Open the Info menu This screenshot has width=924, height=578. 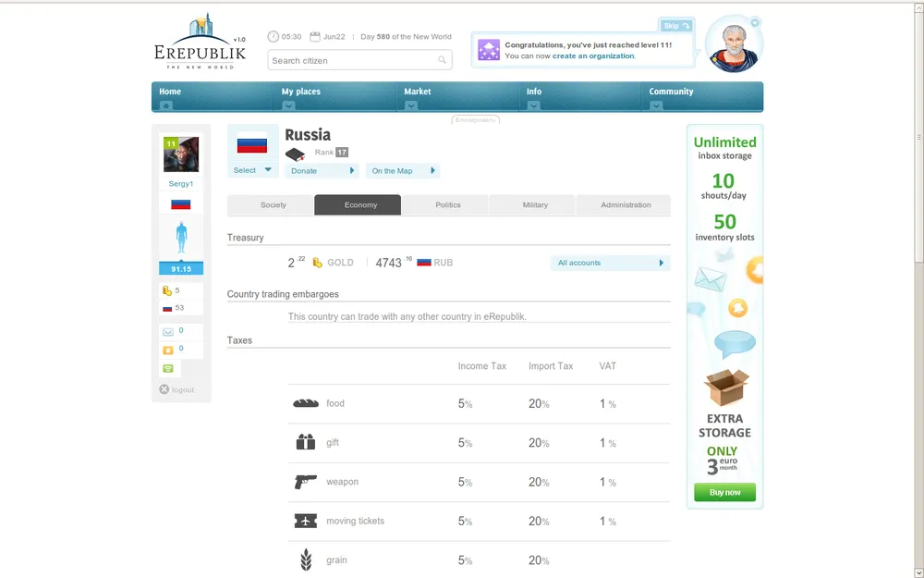[534, 92]
